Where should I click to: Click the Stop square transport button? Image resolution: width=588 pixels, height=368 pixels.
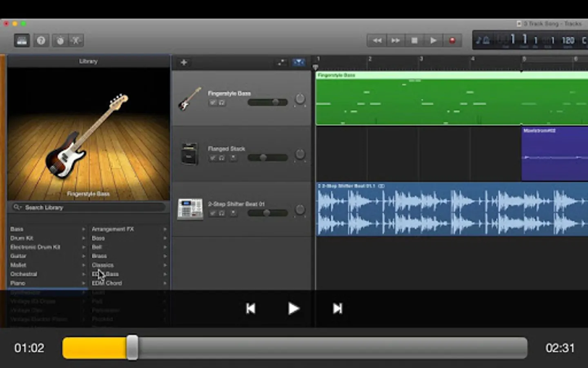[x=414, y=40]
